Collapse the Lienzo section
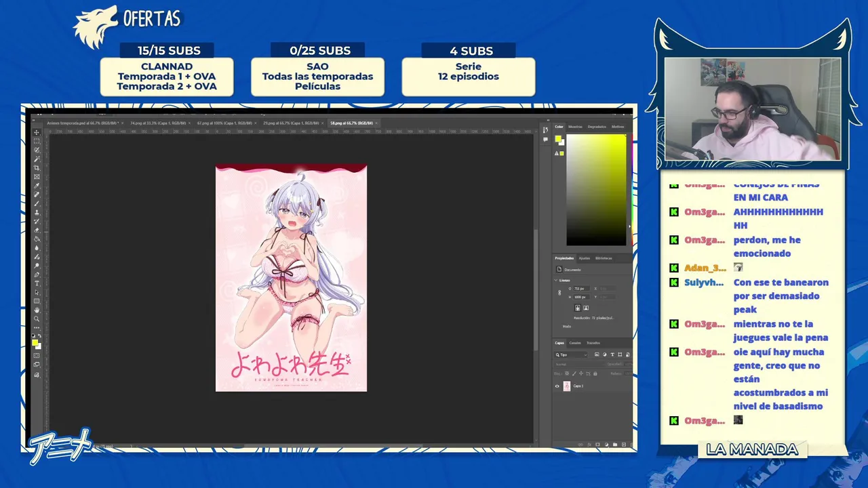 [555, 280]
